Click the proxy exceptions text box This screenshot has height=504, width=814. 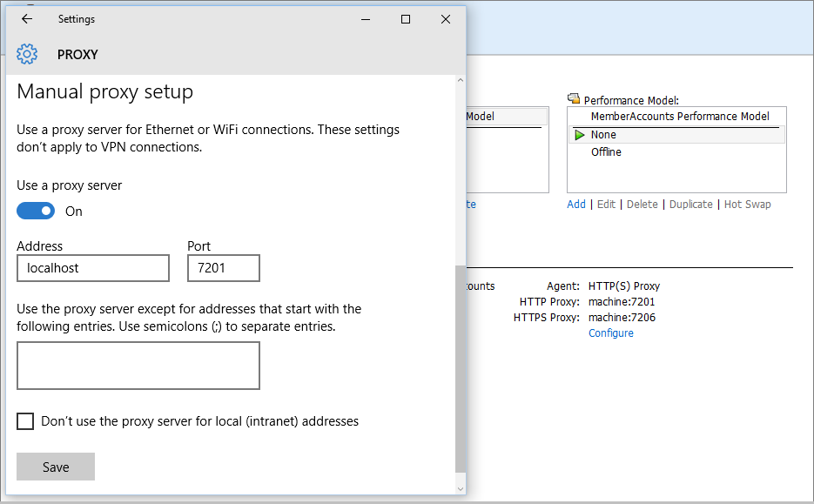point(138,366)
